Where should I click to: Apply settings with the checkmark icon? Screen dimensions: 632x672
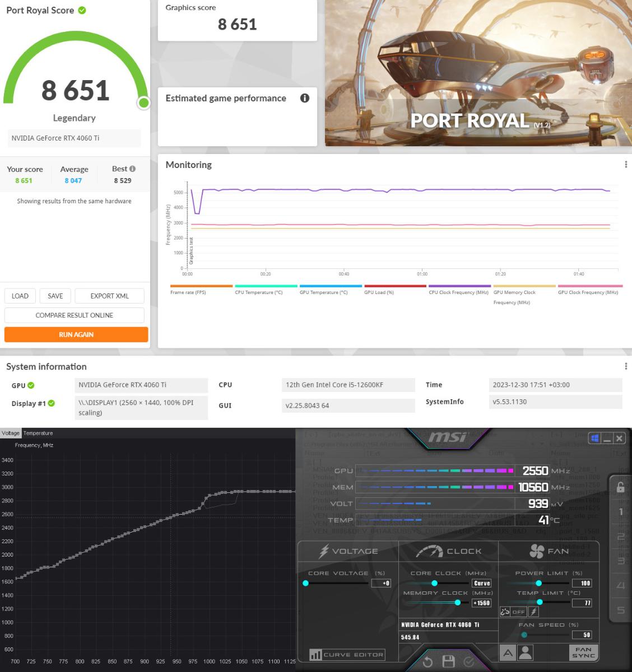click(469, 662)
